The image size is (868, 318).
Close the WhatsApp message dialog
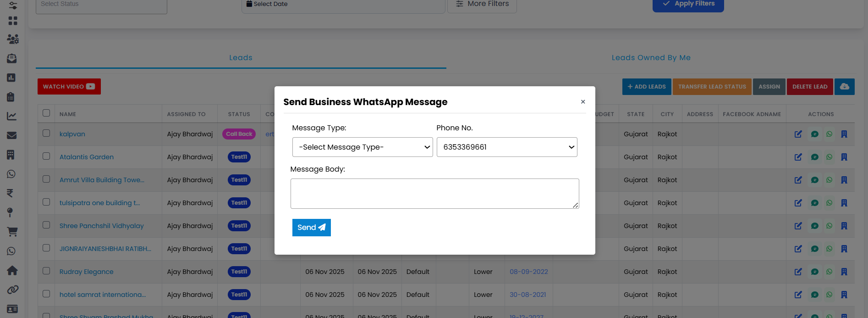[583, 102]
